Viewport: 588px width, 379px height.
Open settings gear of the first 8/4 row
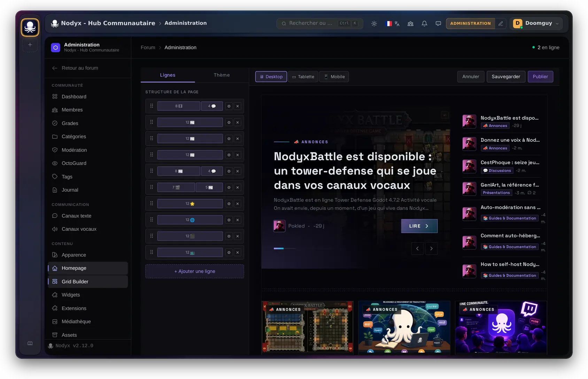[x=229, y=106]
